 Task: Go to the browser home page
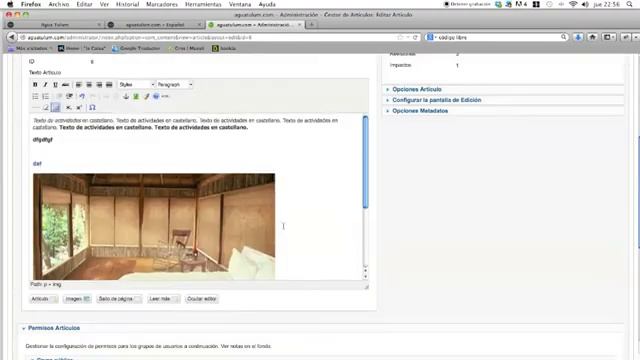tap(593, 37)
